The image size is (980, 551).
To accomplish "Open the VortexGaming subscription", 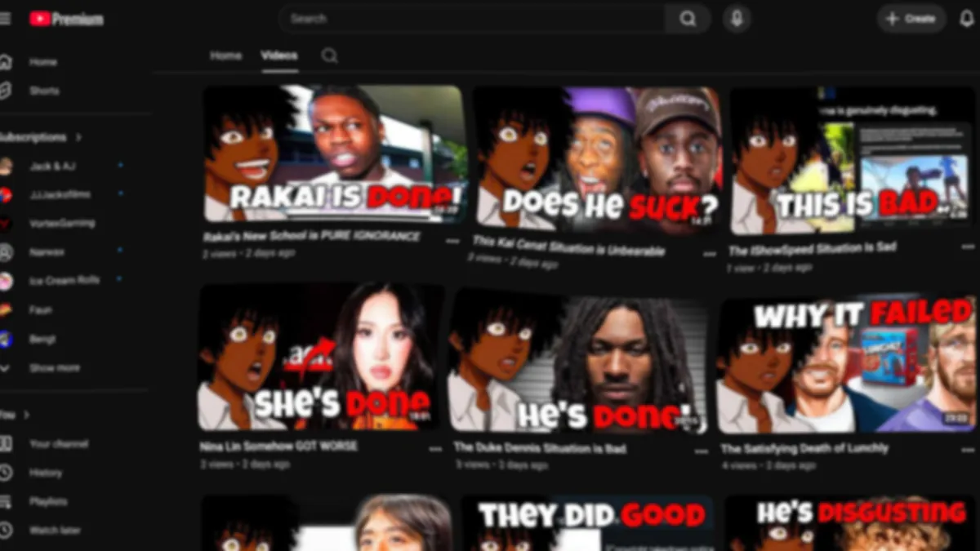I will [x=61, y=223].
